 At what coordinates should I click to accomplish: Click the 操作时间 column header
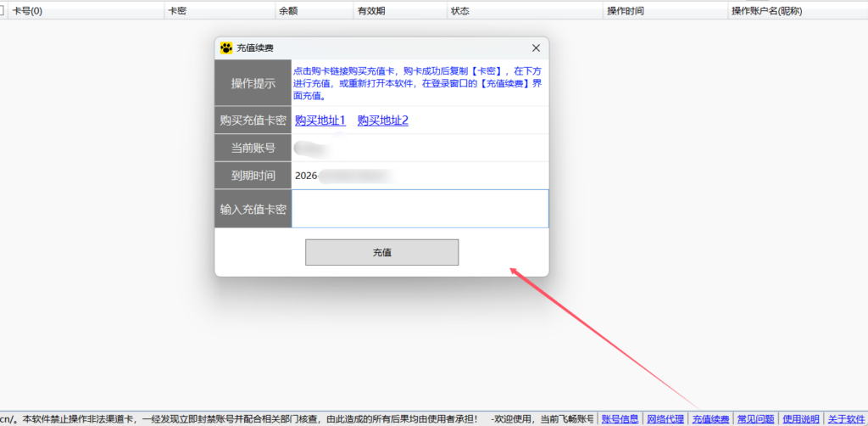tap(665, 10)
